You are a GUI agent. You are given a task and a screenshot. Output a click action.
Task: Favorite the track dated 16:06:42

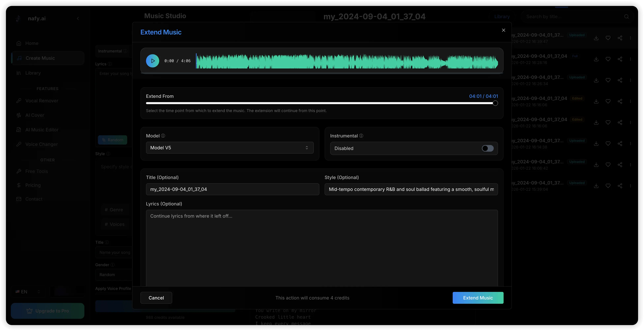point(608,165)
